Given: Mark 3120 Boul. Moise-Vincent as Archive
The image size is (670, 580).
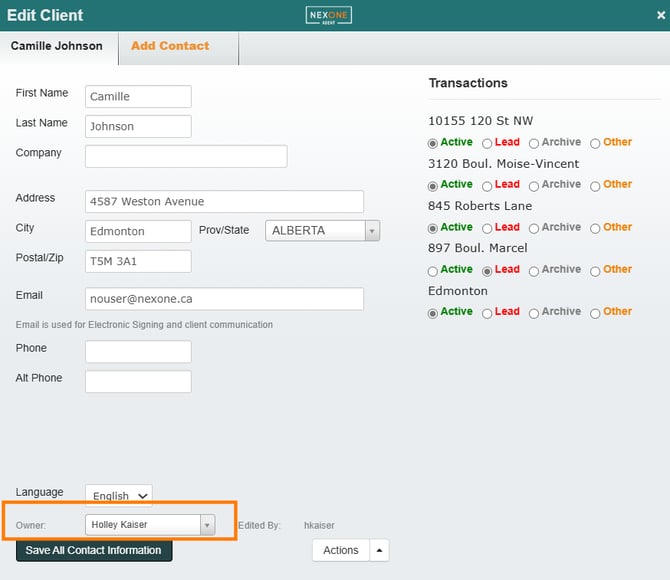Looking at the screenshot, I should [x=534, y=185].
